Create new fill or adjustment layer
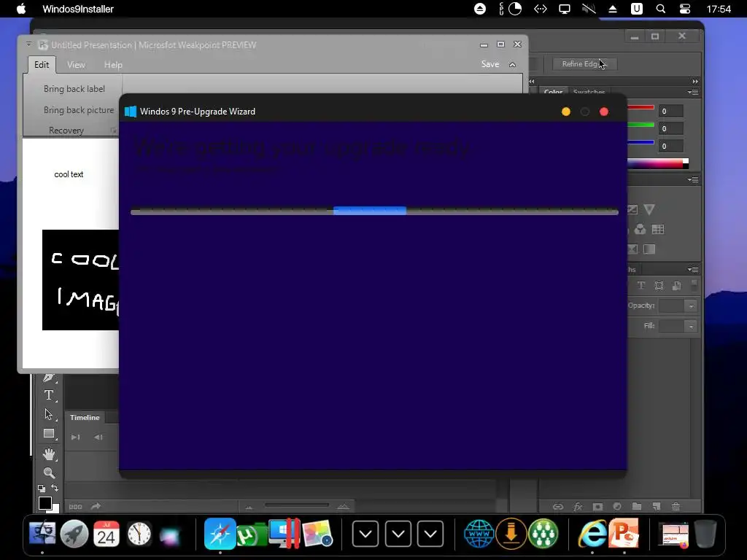Viewport: 747px width, 560px height. tap(617, 507)
